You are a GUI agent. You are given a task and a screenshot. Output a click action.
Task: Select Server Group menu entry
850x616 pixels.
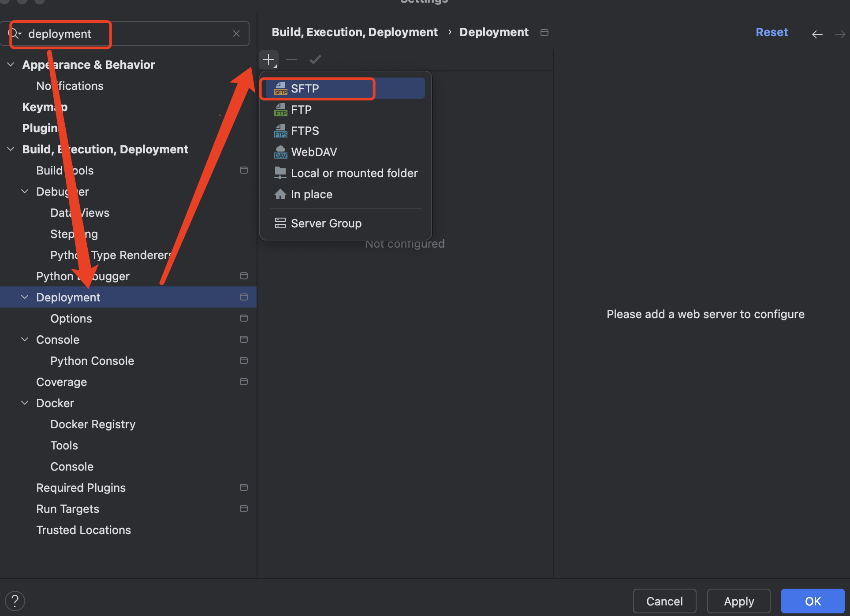tap(326, 223)
